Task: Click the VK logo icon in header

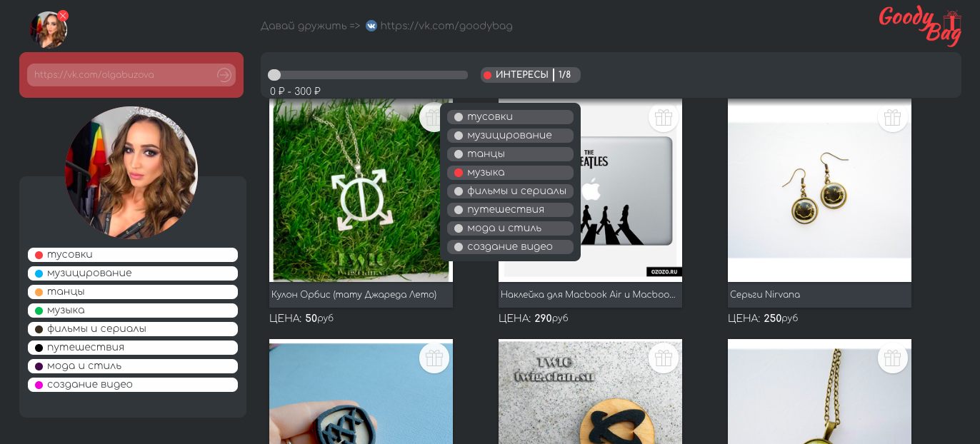Action: [x=371, y=26]
